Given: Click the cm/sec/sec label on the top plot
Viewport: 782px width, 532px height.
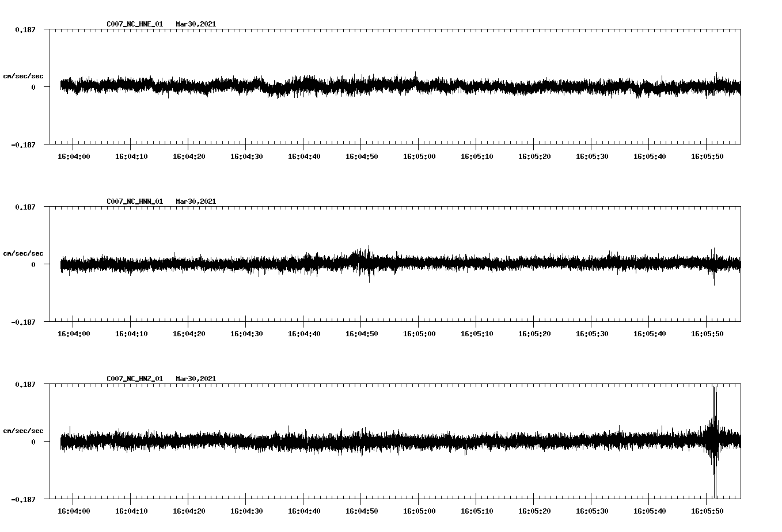Looking at the screenshot, I should click(24, 75).
